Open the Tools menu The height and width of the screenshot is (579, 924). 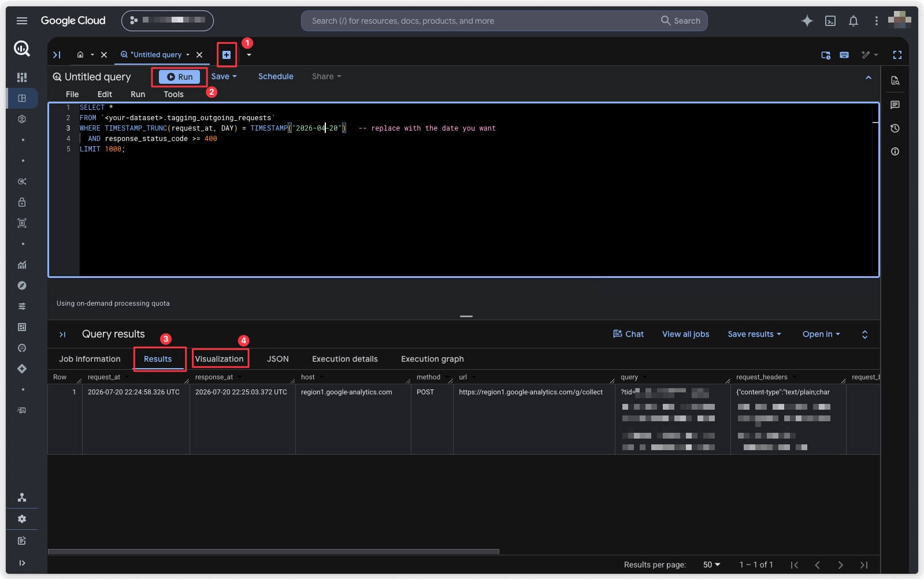173,94
